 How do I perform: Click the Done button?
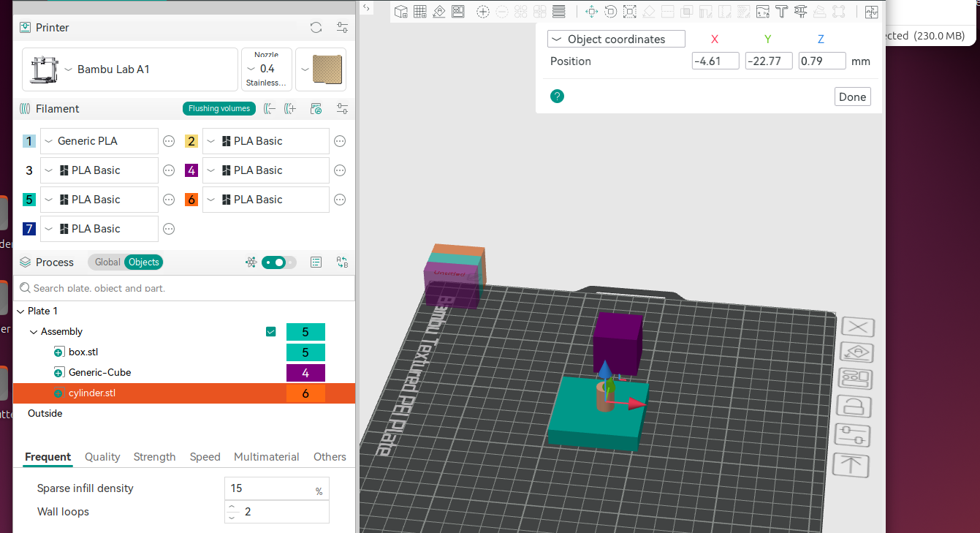[852, 97]
